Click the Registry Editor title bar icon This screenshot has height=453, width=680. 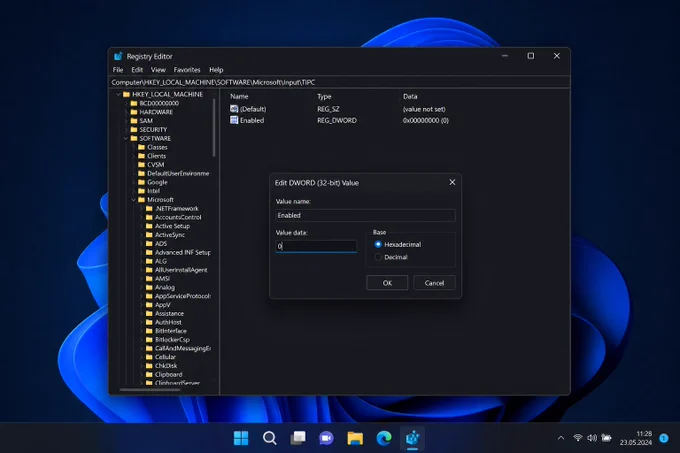[118, 56]
